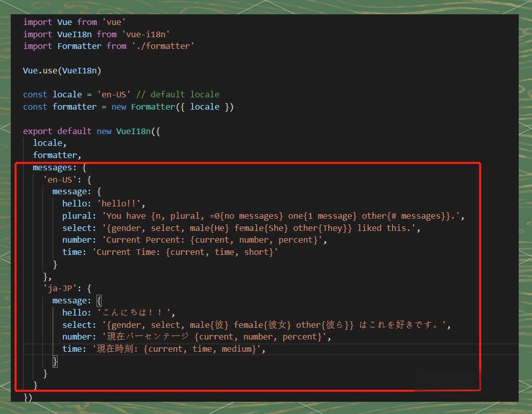Click the 'hello!!' string value
Viewport: 532px width, 414px height.
tap(122, 203)
